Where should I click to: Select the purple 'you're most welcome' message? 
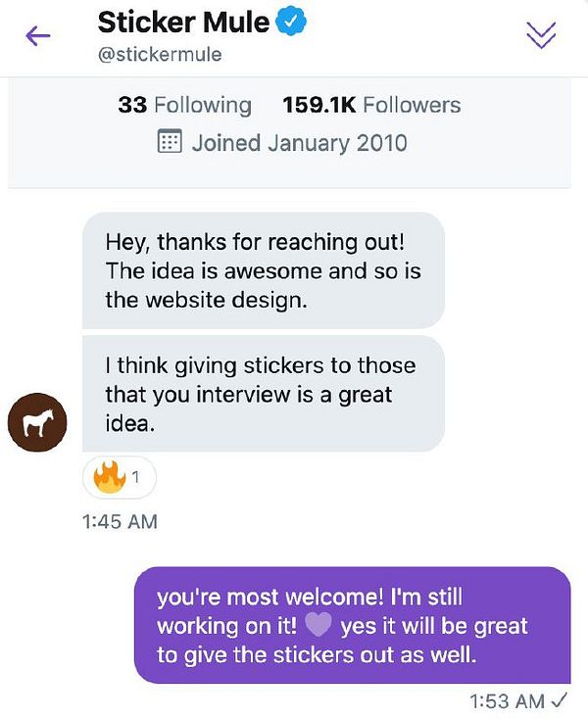coord(352,625)
